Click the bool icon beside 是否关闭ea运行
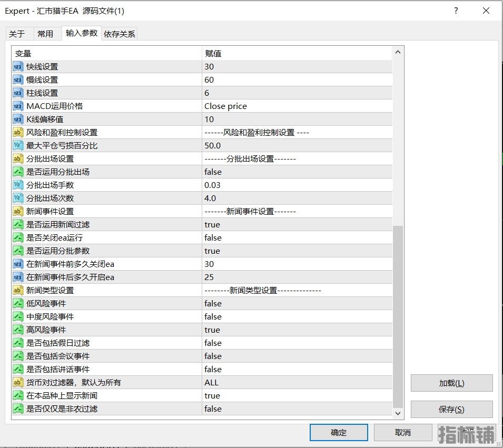503x448 pixels. pyautogui.click(x=18, y=237)
